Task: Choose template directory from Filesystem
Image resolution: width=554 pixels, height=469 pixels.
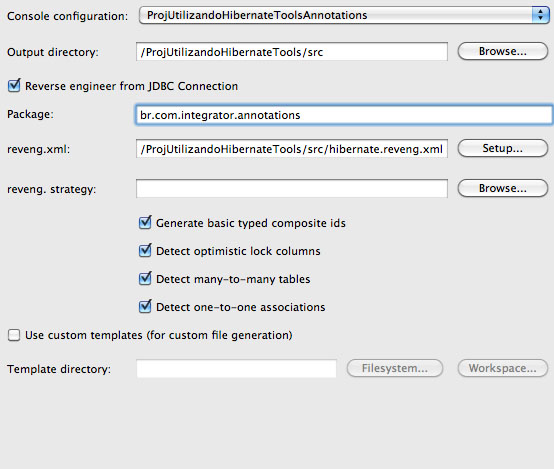Action: tap(395, 368)
